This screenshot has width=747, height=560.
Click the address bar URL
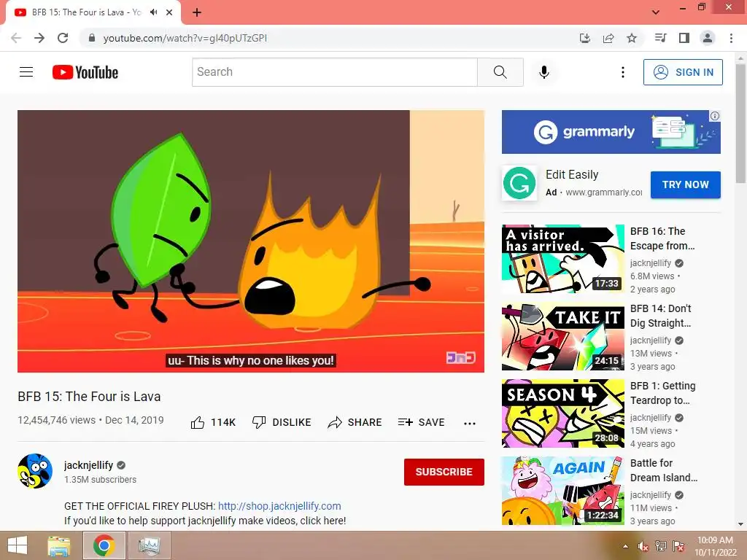[185, 38]
